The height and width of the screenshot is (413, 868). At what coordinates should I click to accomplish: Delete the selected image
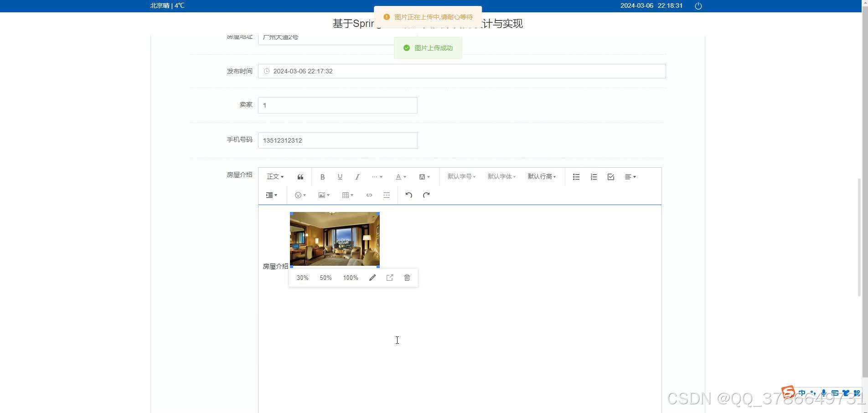(407, 278)
